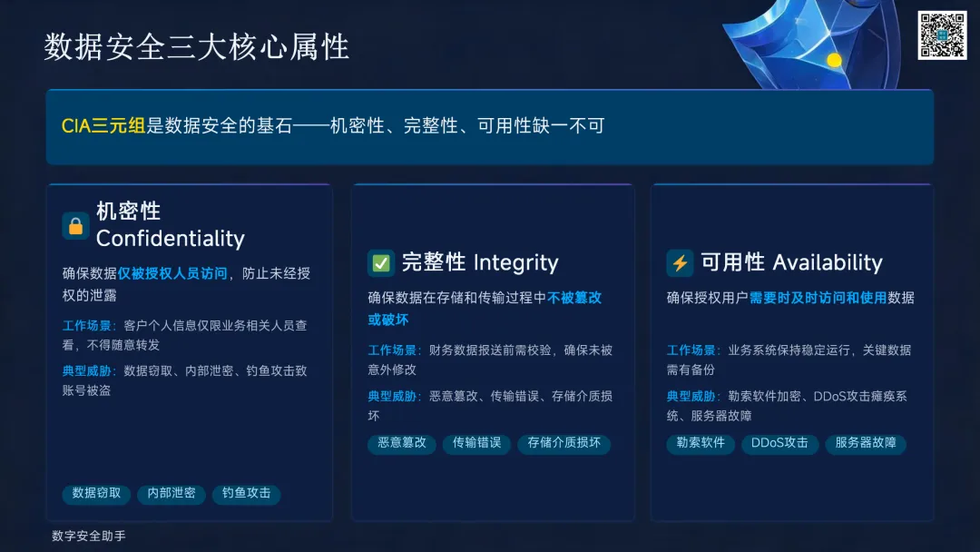Click the 数字安全助手 footer label
The height and width of the screenshot is (552, 980).
89,536
